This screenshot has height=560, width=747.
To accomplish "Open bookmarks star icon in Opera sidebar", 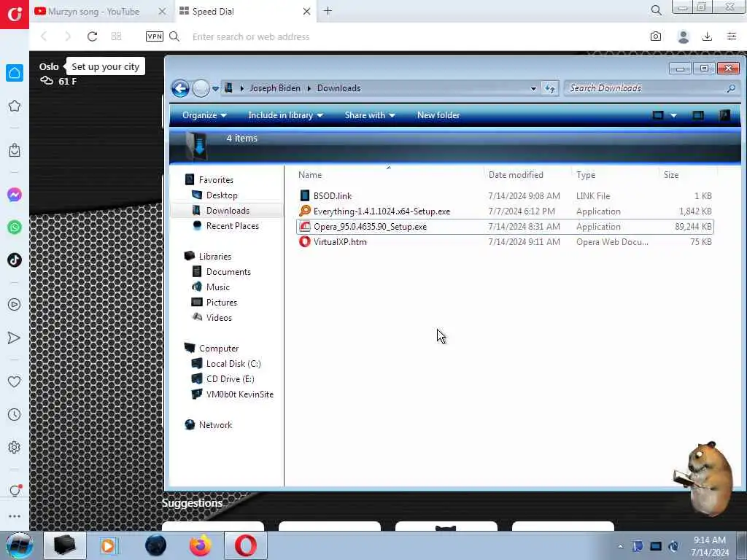I will click(15, 106).
